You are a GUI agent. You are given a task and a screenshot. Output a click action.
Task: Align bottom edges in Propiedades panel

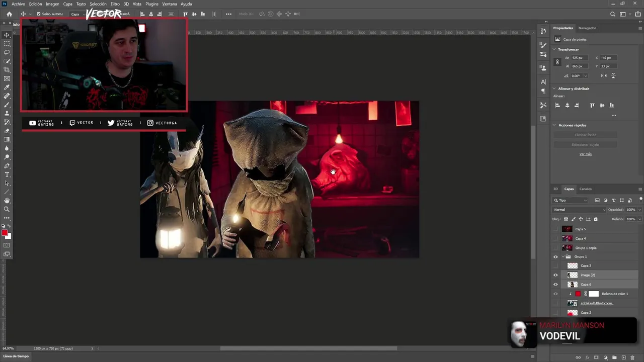612,105
